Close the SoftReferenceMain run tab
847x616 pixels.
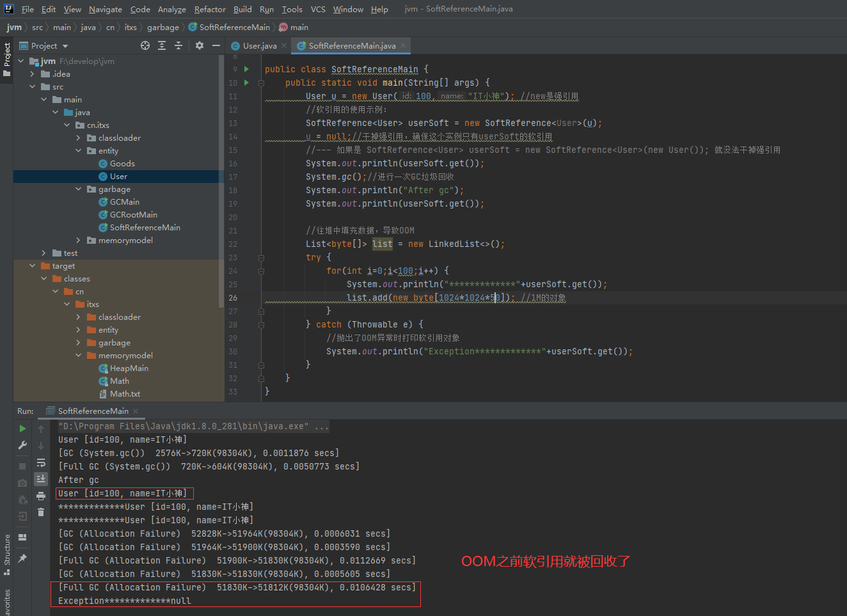(136, 411)
